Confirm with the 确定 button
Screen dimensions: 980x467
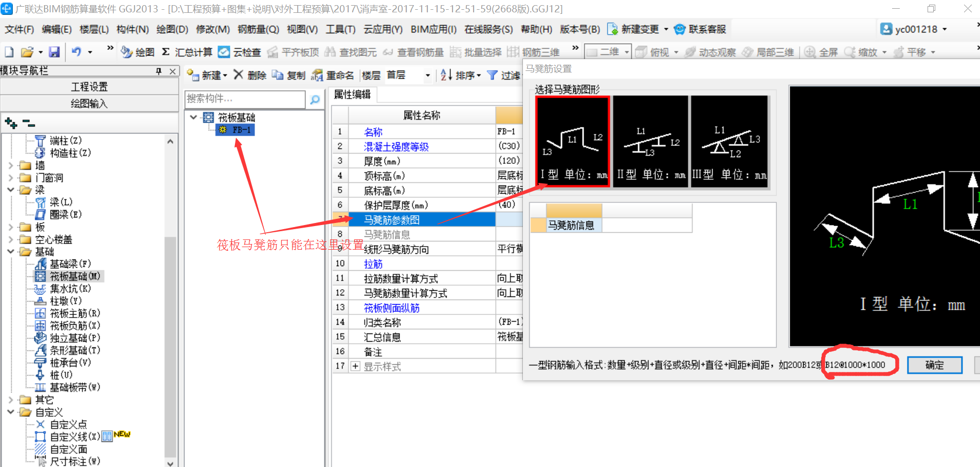934,365
